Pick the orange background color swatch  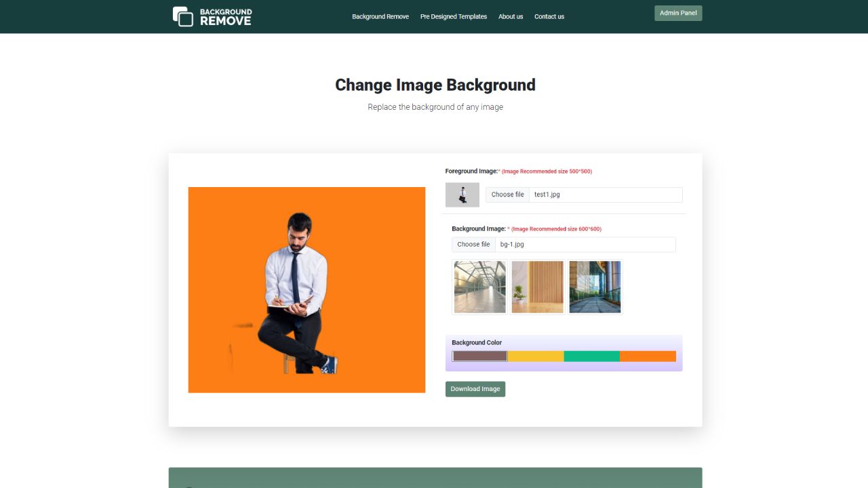point(648,356)
